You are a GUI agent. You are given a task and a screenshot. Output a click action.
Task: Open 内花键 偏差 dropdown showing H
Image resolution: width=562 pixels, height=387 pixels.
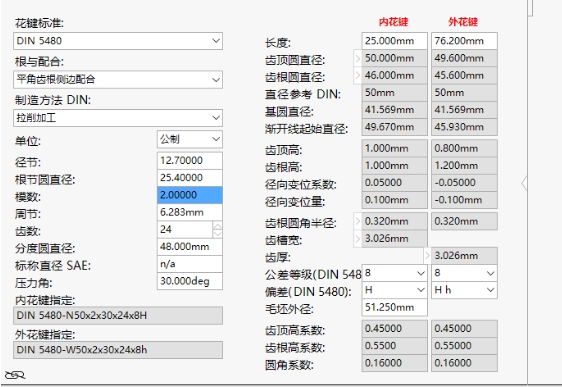point(394,290)
